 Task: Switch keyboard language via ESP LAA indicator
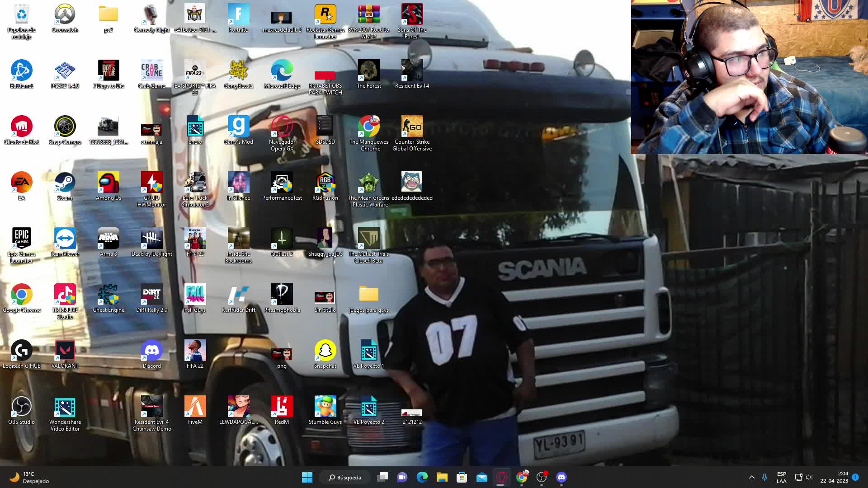pos(781,477)
